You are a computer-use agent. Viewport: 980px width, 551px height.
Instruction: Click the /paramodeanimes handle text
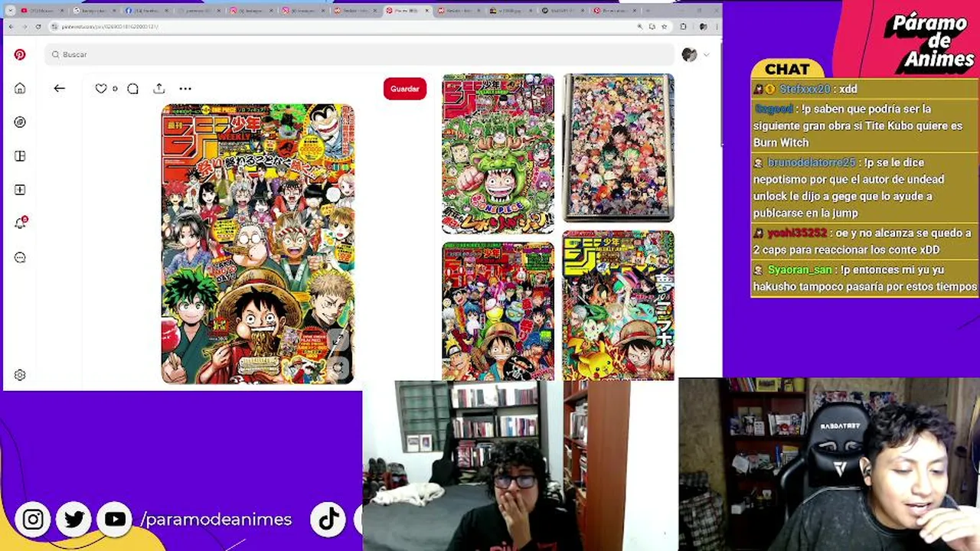point(216,520)
